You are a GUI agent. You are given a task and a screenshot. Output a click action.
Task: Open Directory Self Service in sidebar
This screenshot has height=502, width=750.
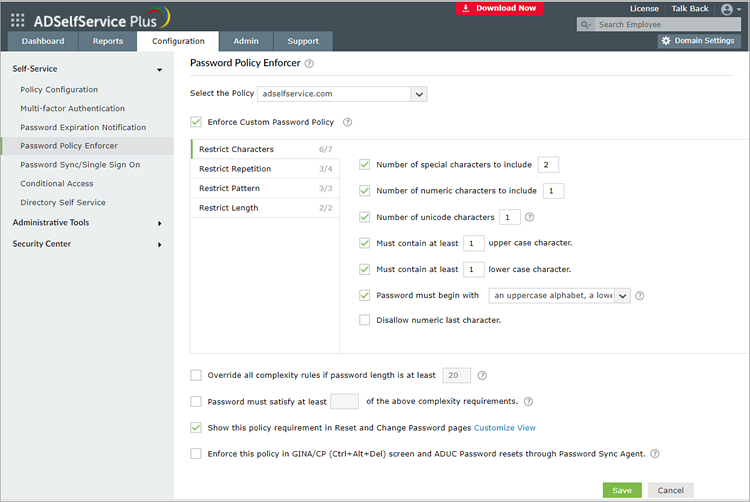pyautogui.click(x=63, y=202)
